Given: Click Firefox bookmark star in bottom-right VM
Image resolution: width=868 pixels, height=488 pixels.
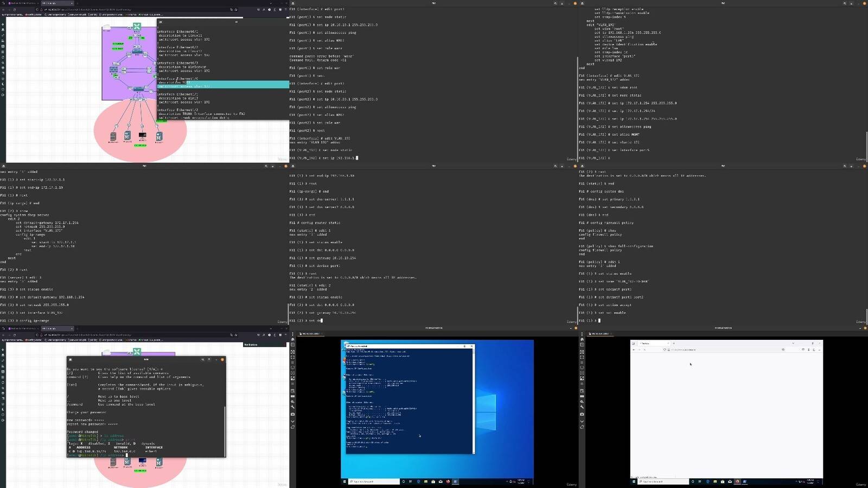Looking at the screenshot, I should coord(783,350).
